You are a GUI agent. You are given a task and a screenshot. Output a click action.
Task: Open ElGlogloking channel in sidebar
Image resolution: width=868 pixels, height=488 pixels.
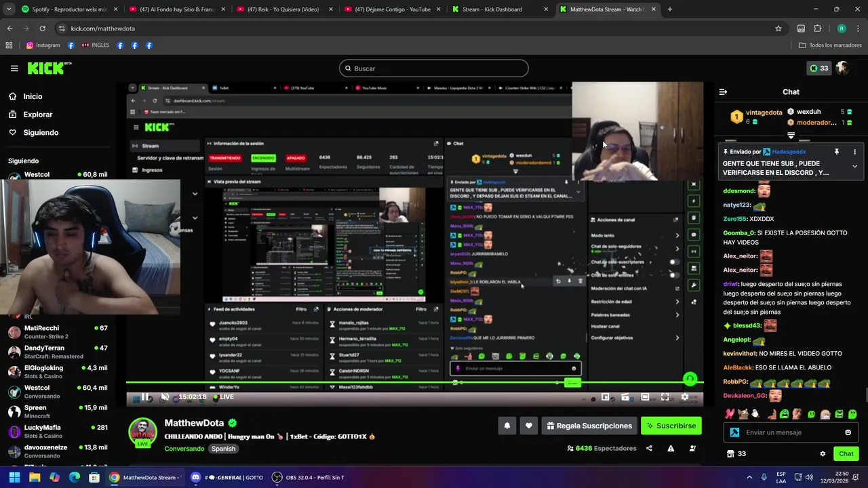(58, 371)
